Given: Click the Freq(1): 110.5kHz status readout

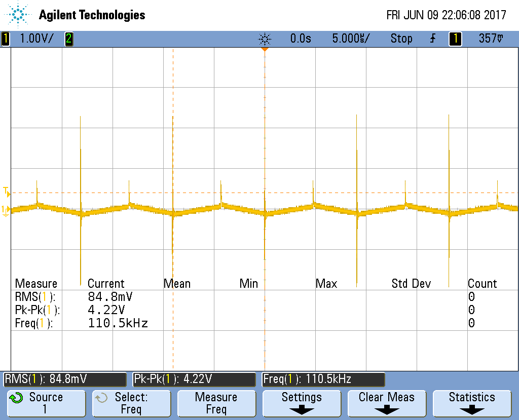Looking at the screenshot, I should [323, 379].
